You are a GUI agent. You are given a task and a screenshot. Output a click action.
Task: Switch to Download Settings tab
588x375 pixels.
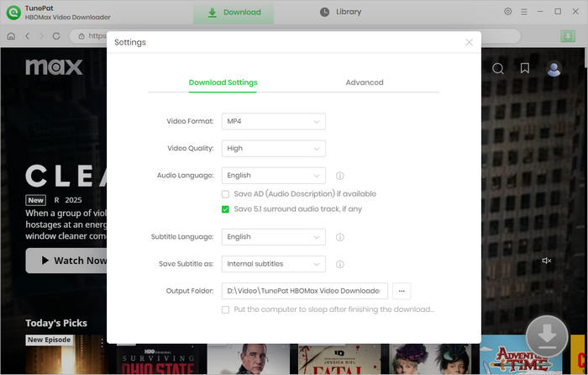(x=223, y=82)
